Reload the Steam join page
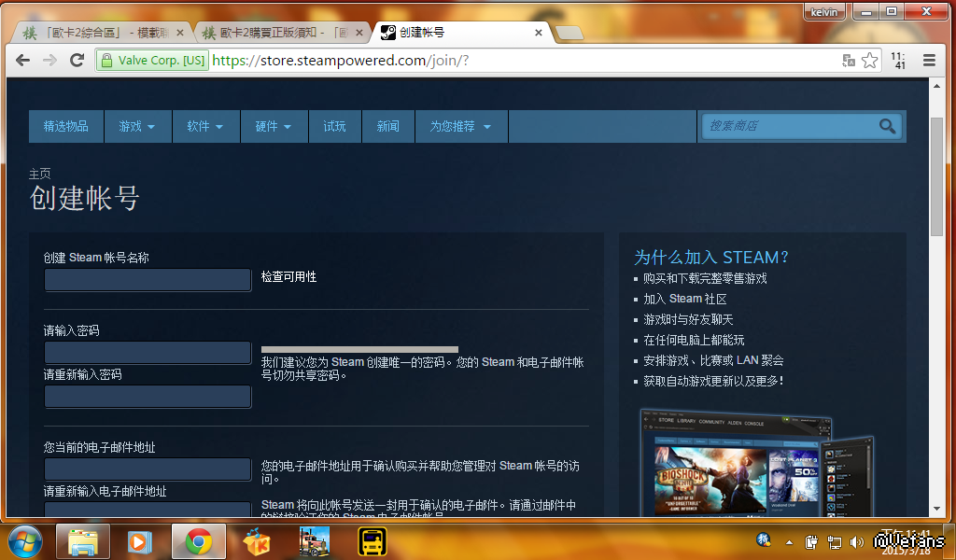The height and width of the screenshot is (560, 956). (77, 61)
